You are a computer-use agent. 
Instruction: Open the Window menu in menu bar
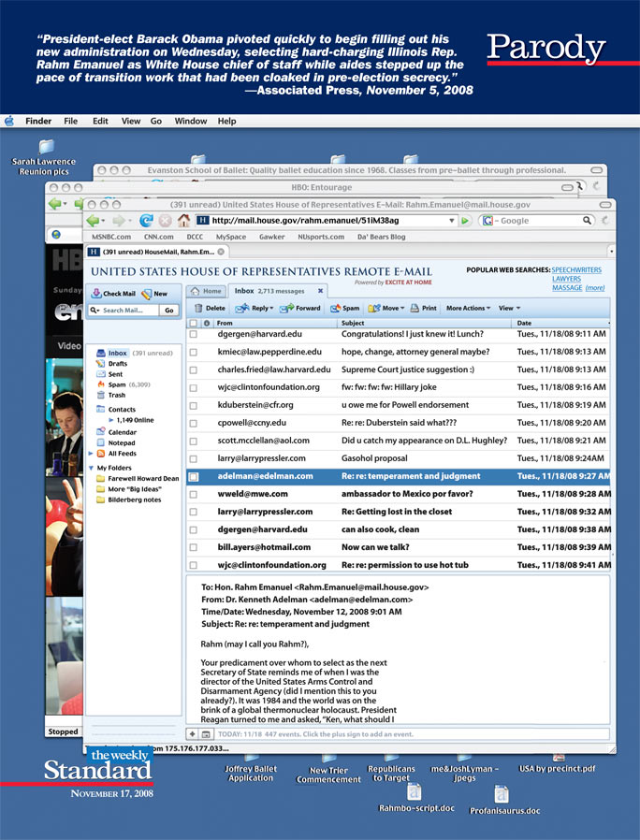190,121
